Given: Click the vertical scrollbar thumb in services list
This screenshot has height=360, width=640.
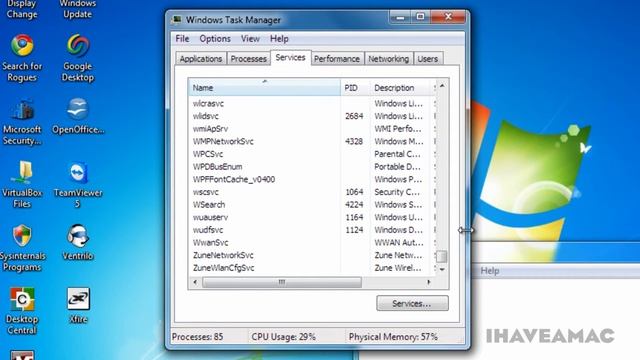Looking at the screenshot, I should [x=442, y=256].
